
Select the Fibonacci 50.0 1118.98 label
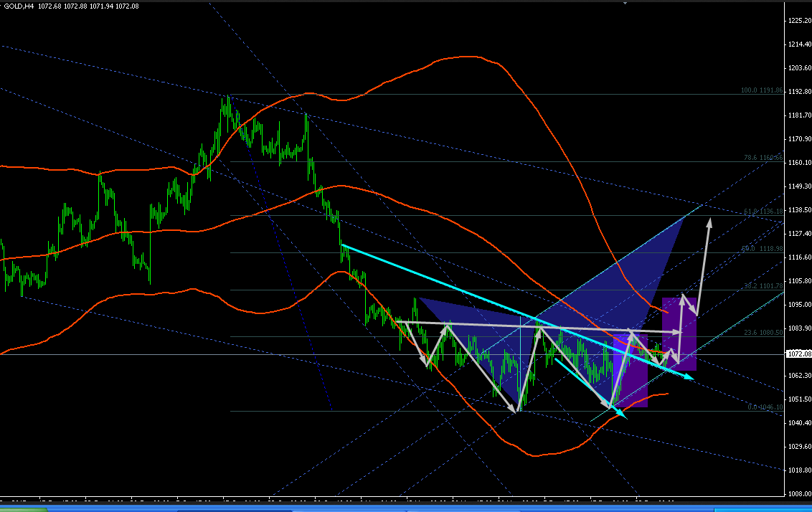[763, 249]
